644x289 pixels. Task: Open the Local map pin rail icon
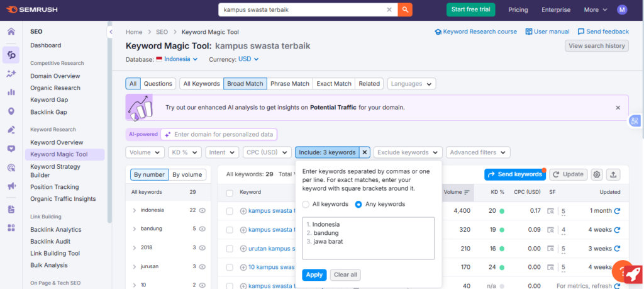coord(11,111)
